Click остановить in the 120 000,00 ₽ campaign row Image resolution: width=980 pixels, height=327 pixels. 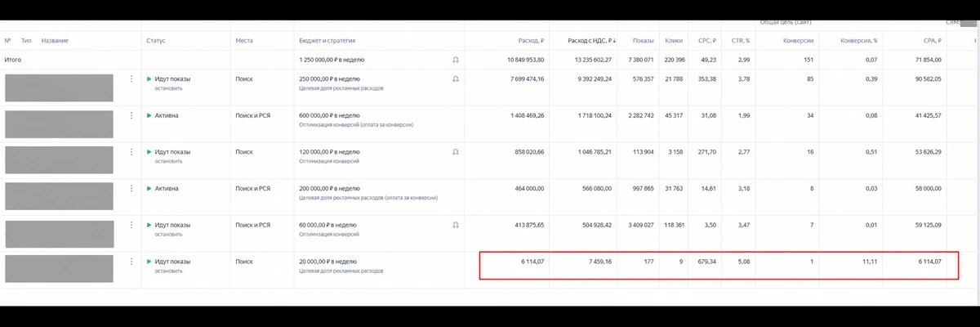(x=168, y=161)
